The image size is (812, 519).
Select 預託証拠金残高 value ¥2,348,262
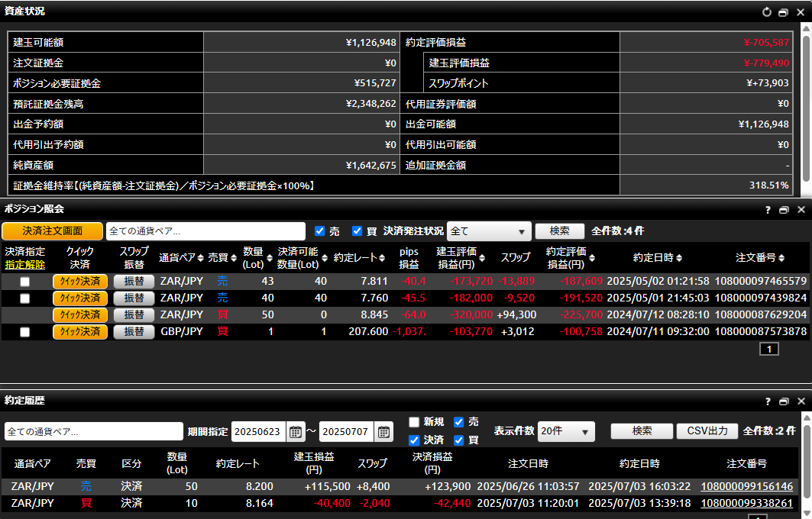pos(370,104)
